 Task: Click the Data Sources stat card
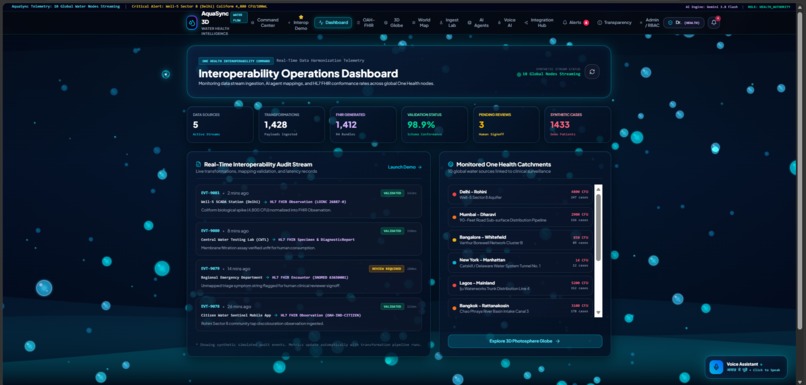tap(220, 124)
